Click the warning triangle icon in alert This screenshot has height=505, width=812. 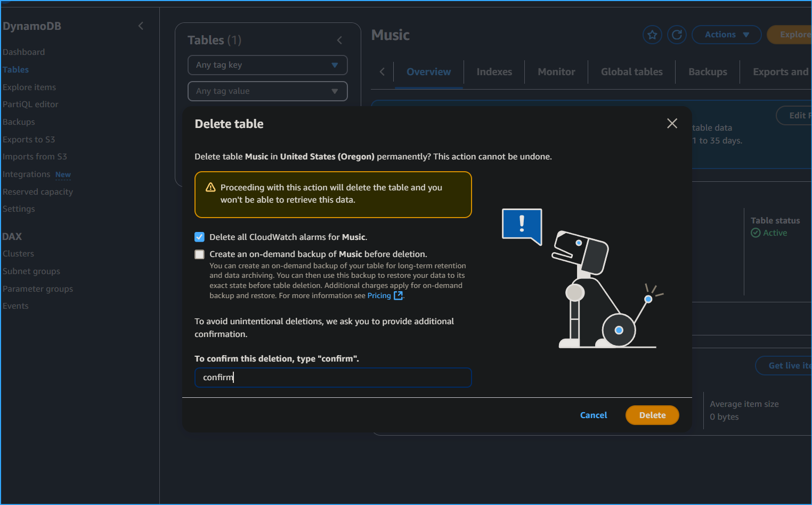tap(210, 187)
